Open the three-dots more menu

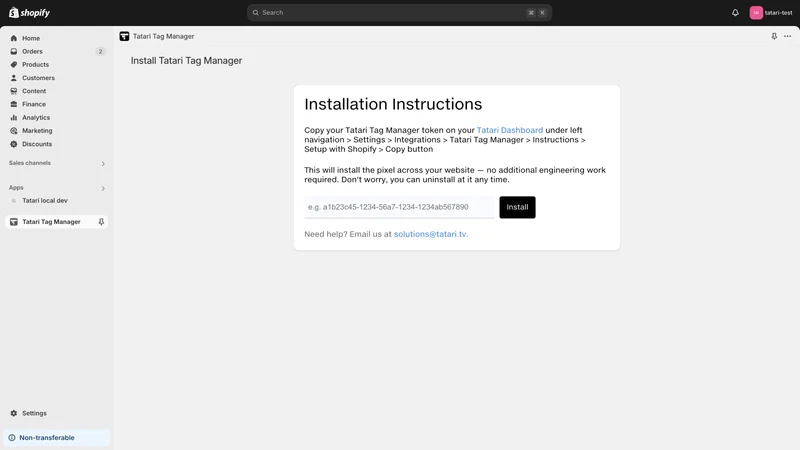click(x=788, y=36)
